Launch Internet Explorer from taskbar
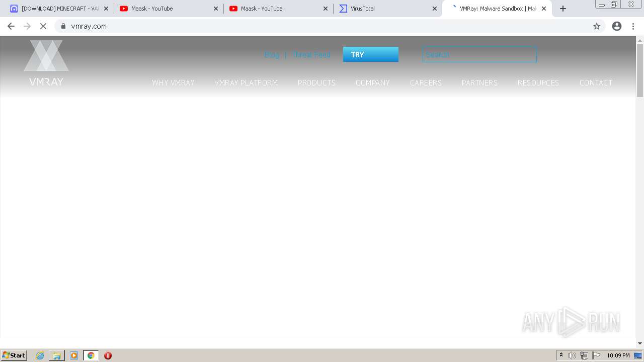 tap(40, 355)
